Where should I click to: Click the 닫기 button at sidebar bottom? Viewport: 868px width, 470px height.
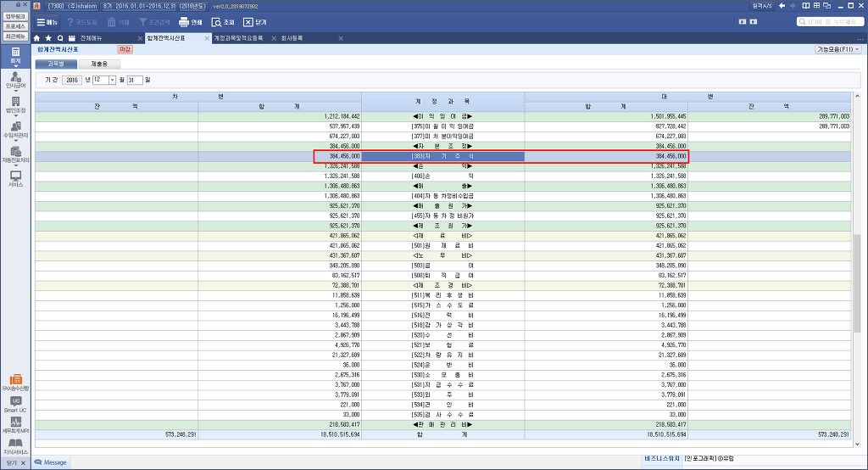click(15, 463)
